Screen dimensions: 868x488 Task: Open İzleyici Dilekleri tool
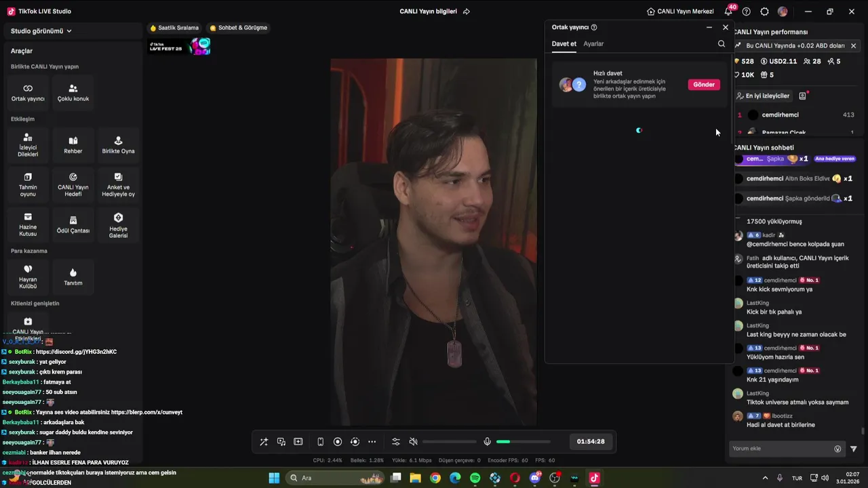pos(28,145)
